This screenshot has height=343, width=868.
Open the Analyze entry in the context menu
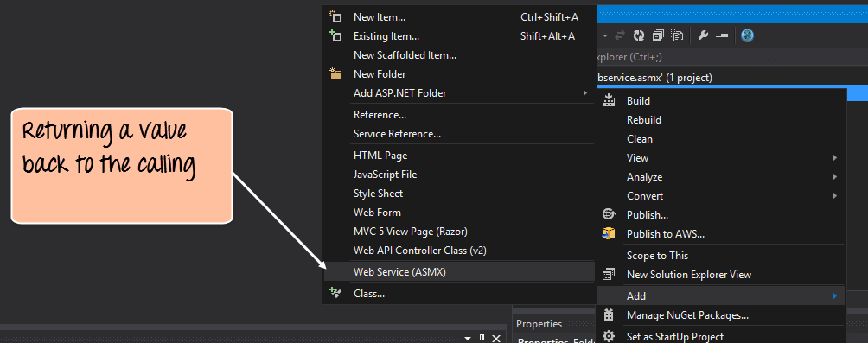click(x=721, y=177)
